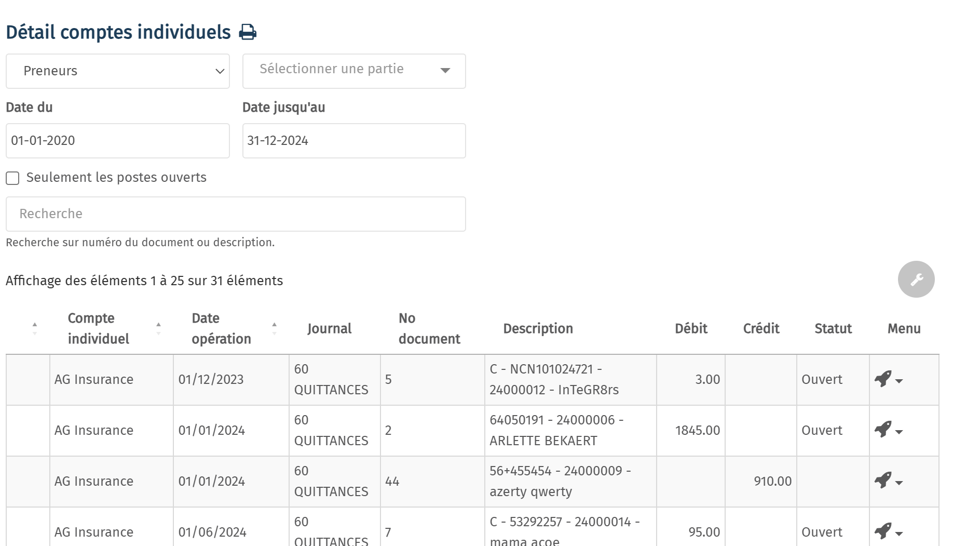The width and height of the screenshot is (980, 546).
Task: Click description 56+455454 - 24000009 - azerty qwerty
Action: (x=560, y=481)
